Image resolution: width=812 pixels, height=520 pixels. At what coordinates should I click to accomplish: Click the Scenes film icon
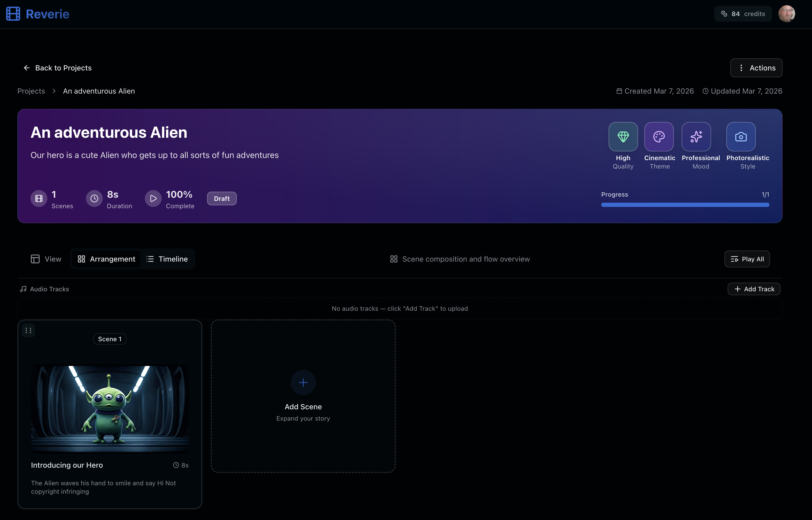coord(39,198)
